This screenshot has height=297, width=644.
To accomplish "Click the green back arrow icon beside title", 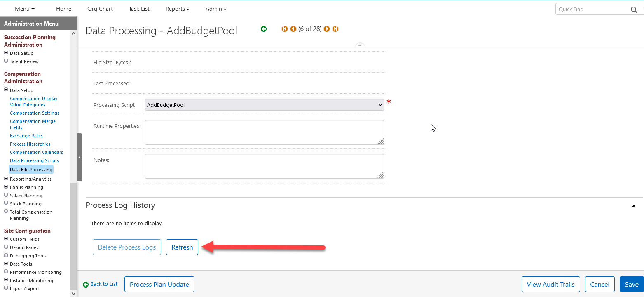I will 264,29.
